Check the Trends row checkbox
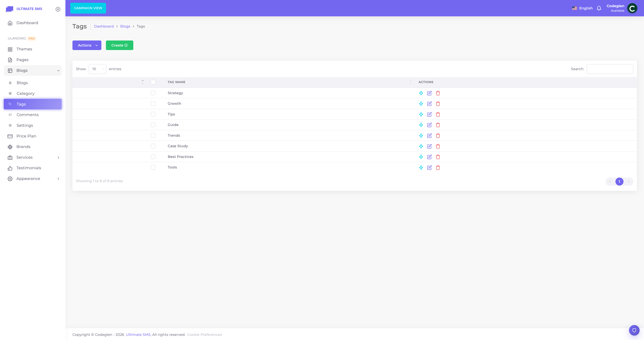This screenshot has height=340, width=644. coord(153,136)
